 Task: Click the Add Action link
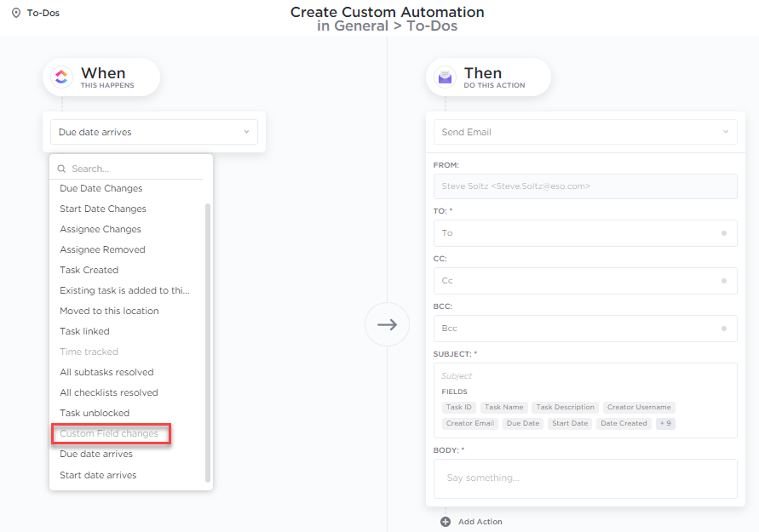tap(480, 521)
